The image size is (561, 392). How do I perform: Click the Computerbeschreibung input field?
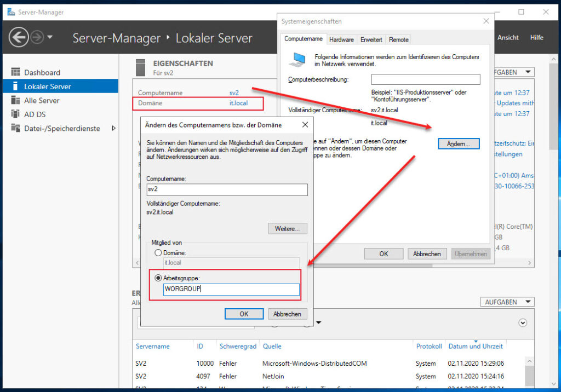425,79
